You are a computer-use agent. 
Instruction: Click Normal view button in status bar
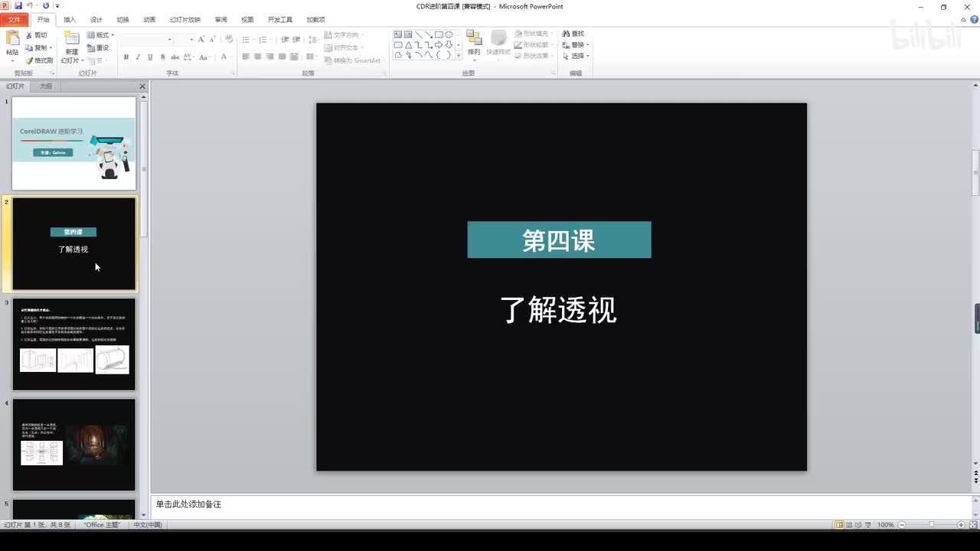click(840, 525)
